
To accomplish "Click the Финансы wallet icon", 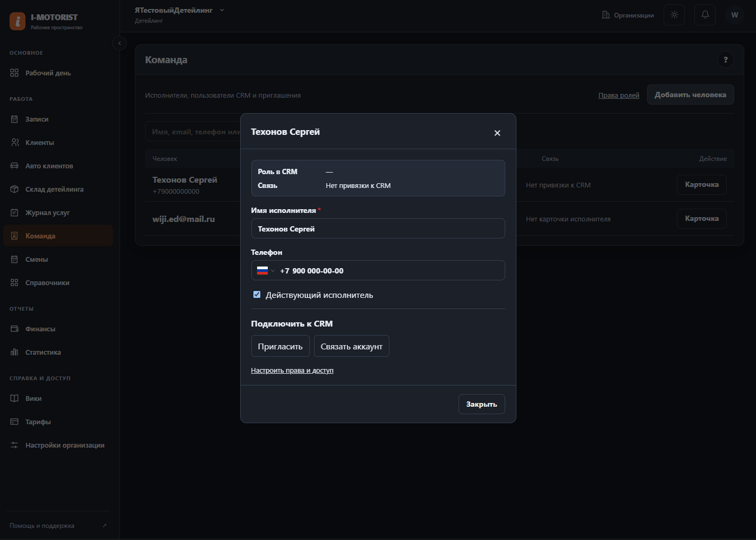I will coord(14,329).
